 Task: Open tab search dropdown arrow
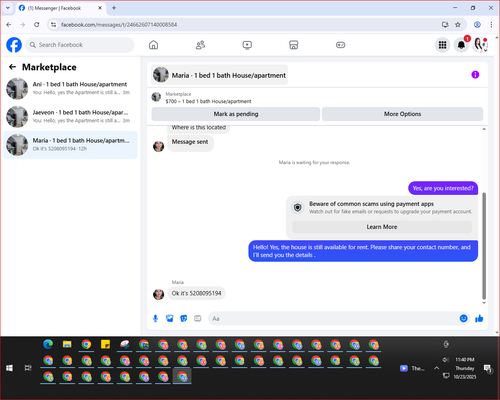[x=8, y=8]
